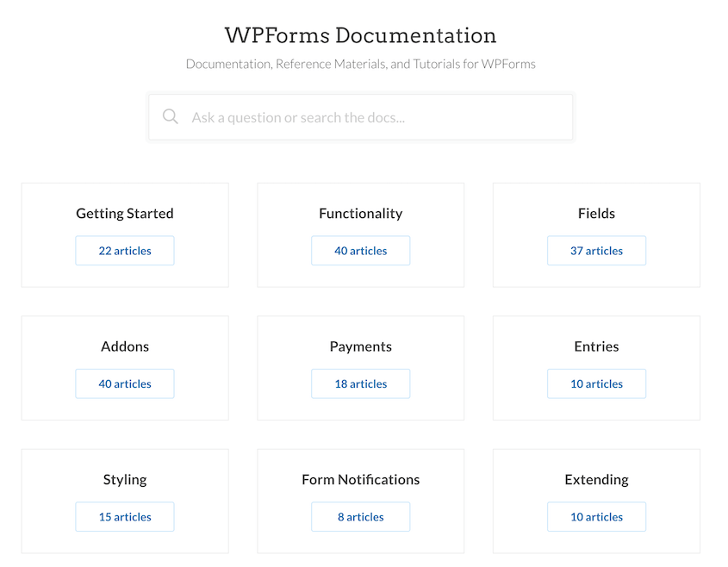Image resolution: width=728 pixels, height=567 pixels.
Task: Open the Functionality category
Action: [x=360, y=213]
